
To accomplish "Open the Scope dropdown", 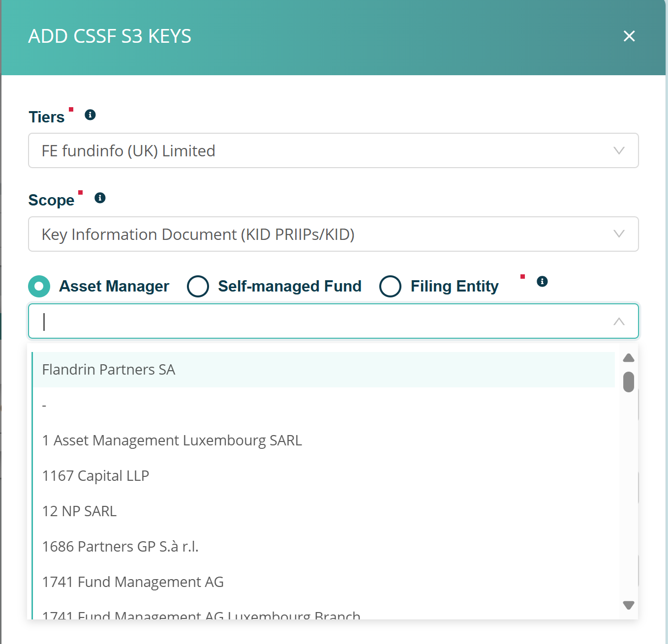I will click(x=334, y=234).
